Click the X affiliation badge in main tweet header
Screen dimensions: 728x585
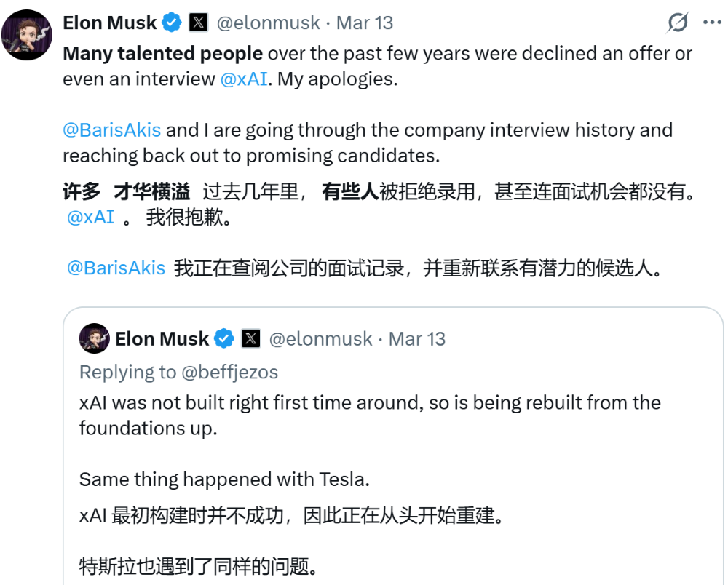click(x=198, y=23)
